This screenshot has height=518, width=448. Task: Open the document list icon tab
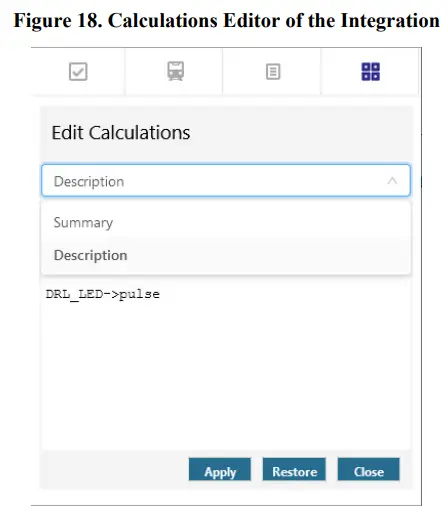click(x=273, y=72)
